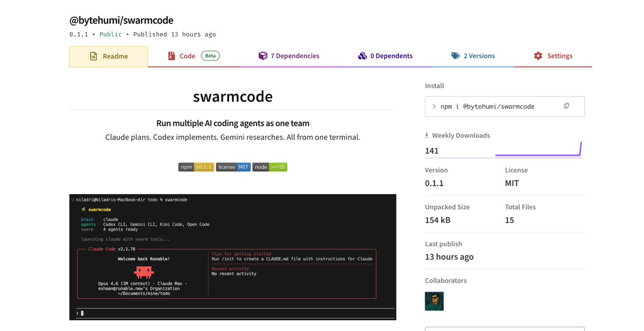This screenshot has height=331, width=644.
Task: Click the Dependencies box icon
Action: tap(262, 56)
